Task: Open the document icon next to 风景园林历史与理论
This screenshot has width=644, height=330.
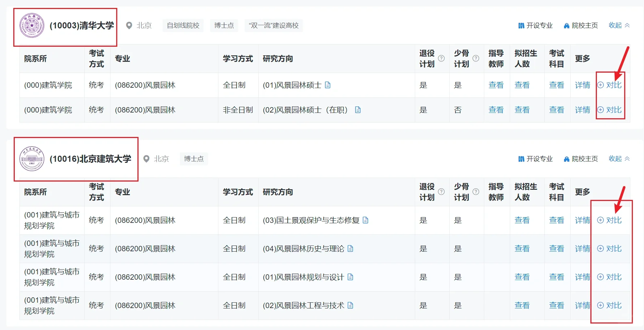Action: [x=351, y=248]
